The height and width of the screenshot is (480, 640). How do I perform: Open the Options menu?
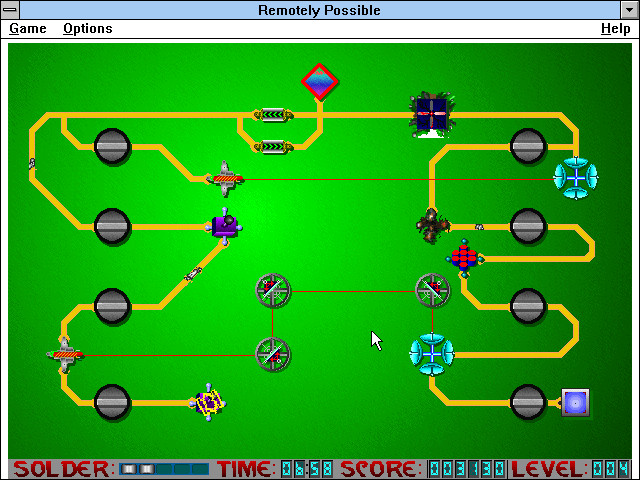88,29
